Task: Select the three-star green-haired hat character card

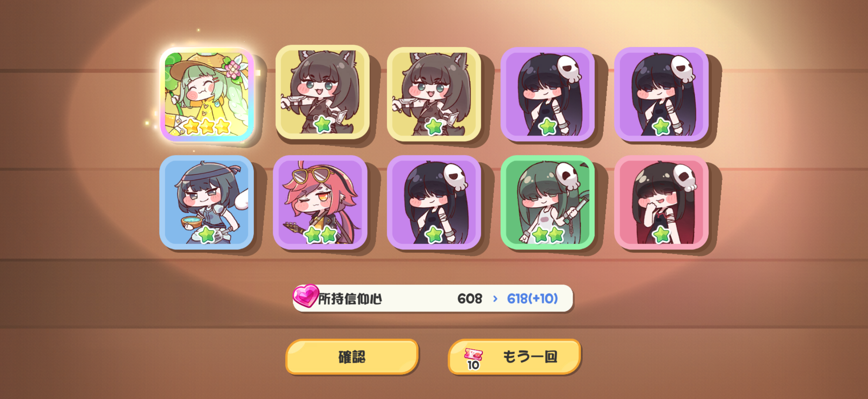Action: 207,95
